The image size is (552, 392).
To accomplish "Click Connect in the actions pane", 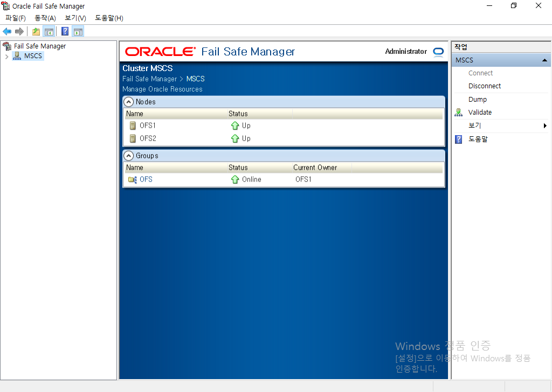I will click(480, 73).
